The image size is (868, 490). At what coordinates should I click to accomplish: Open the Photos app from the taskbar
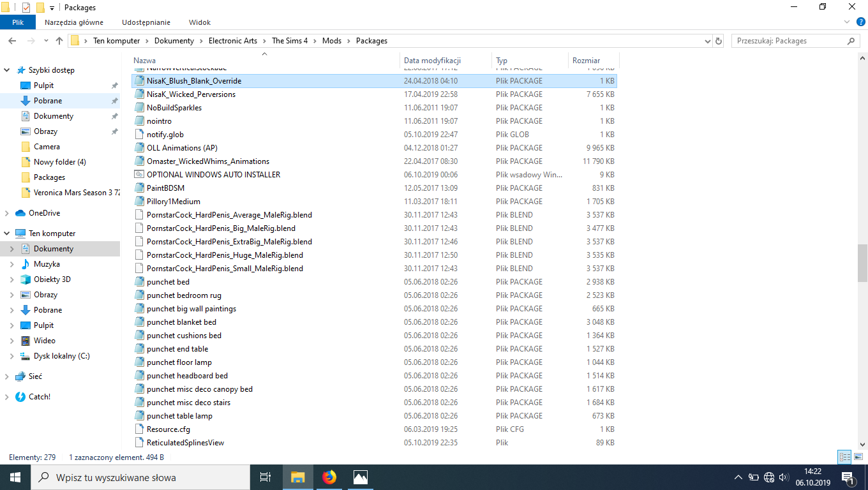[x=360, y=477]
